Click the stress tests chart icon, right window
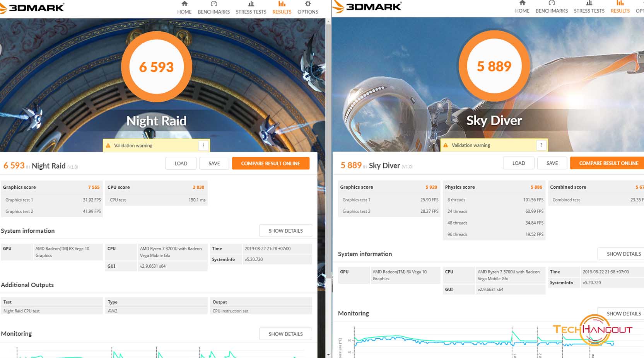This screenshot has width=644, height=358. pyautogui.click(x=589, y=3)
